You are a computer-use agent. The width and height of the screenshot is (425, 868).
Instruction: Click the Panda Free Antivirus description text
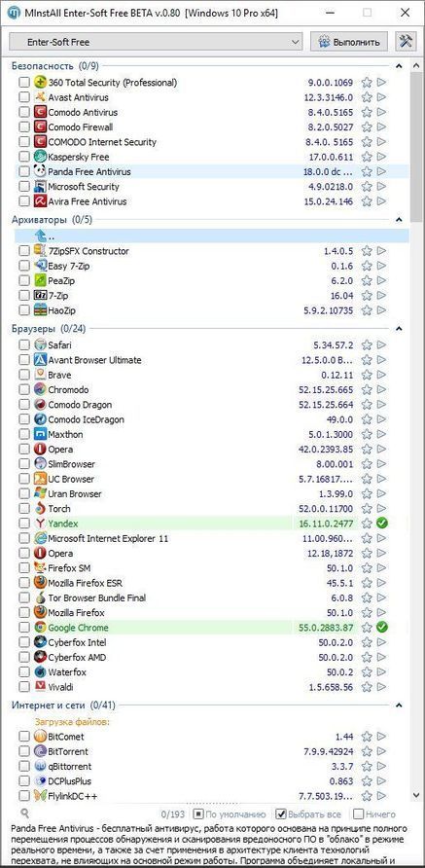point(208,847)
